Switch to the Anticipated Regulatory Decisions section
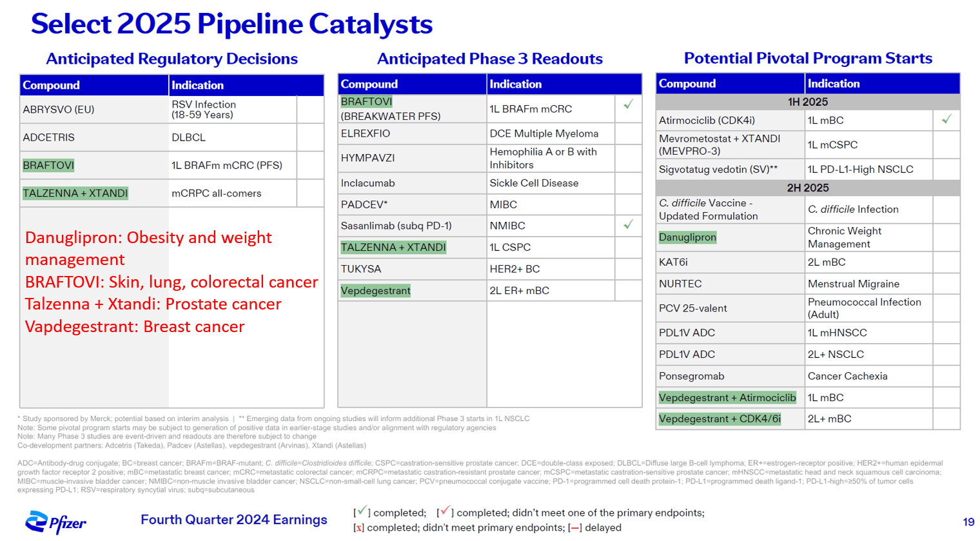 coord(171,59)
